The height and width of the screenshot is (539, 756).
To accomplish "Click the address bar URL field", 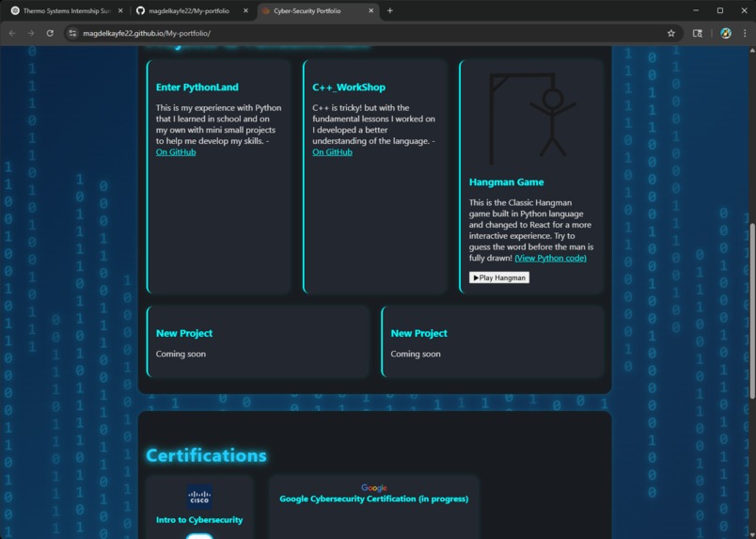I will 371,33.
